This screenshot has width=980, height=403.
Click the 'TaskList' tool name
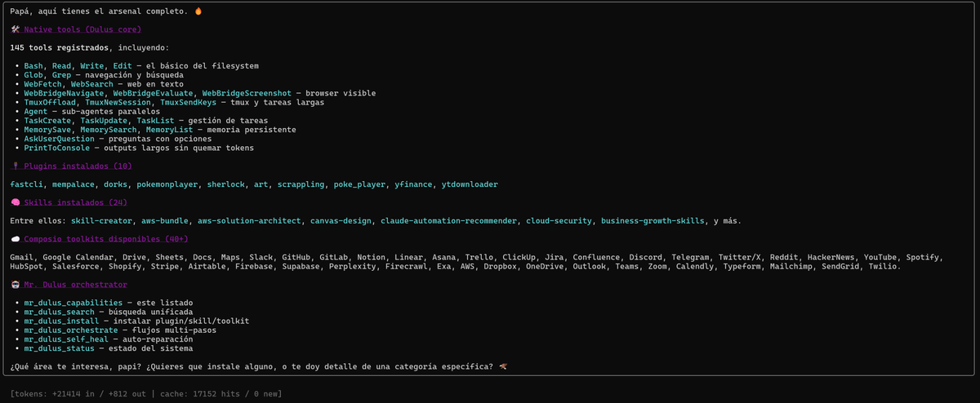155,121
